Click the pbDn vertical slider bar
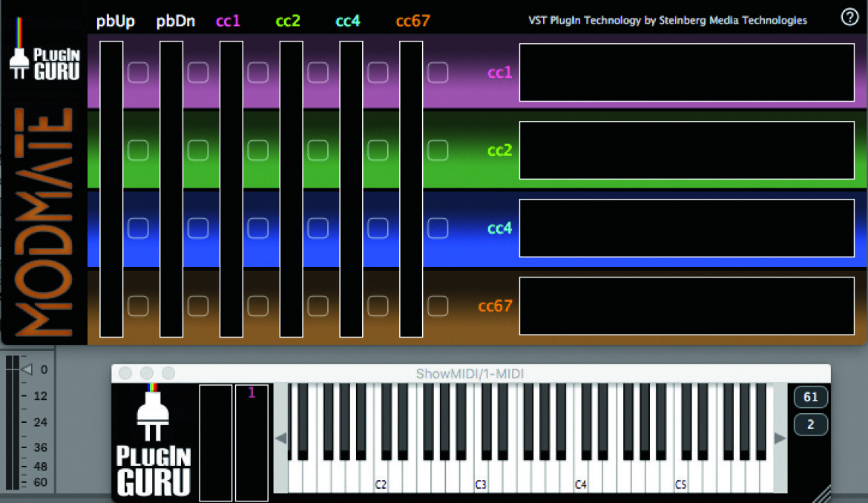868x503 pixels. [x=171, y=189]
